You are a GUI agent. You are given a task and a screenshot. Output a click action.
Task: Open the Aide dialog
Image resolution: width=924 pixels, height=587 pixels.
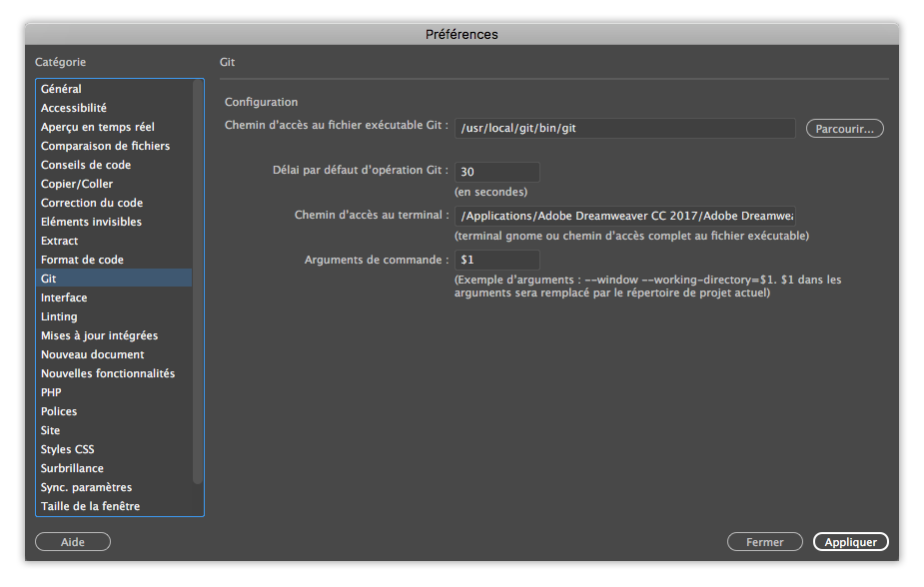tap(72, 541)
